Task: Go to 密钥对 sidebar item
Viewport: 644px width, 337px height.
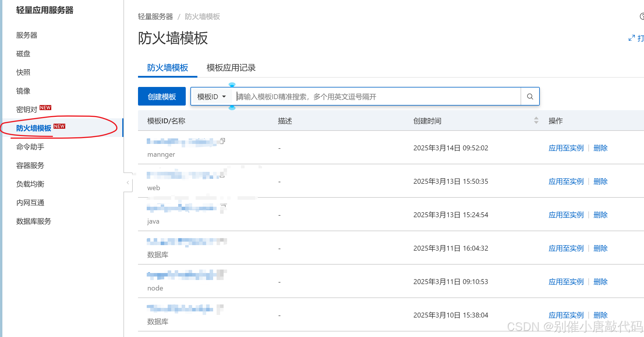Action: 27,110
